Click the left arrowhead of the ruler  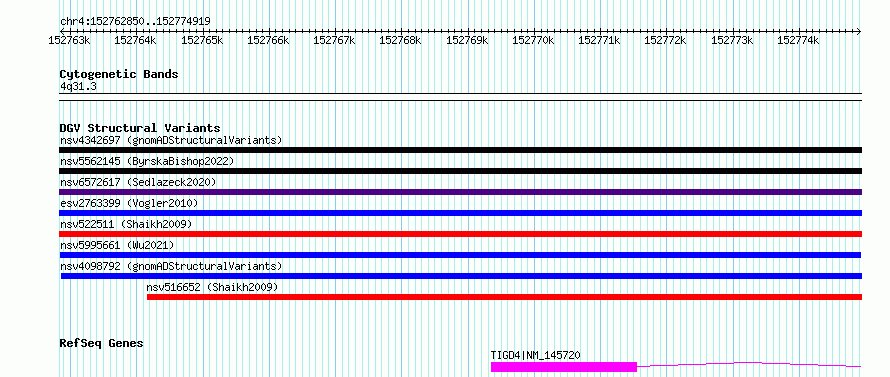62,31
